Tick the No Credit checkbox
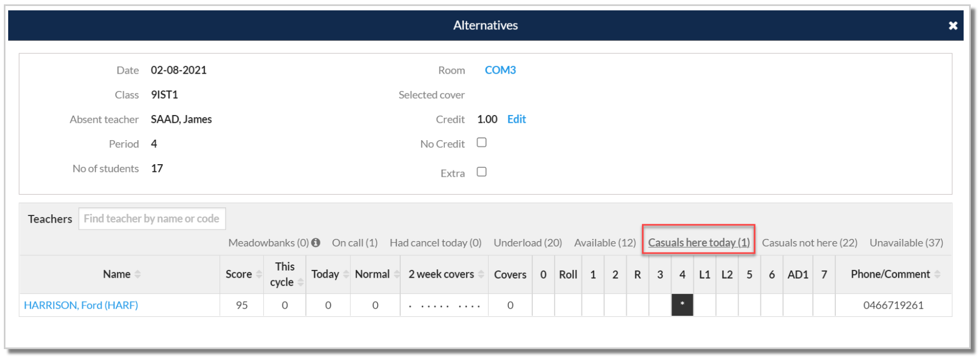 click(482, 142)
